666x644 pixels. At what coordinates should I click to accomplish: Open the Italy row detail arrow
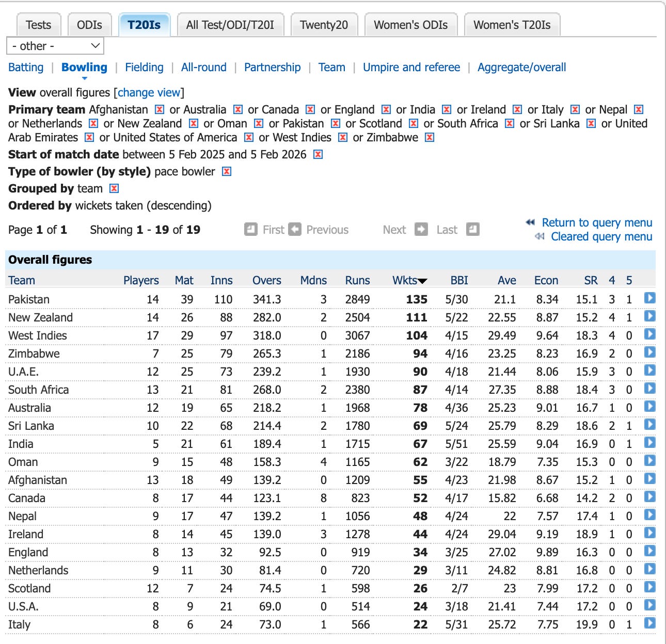(650, 623)
